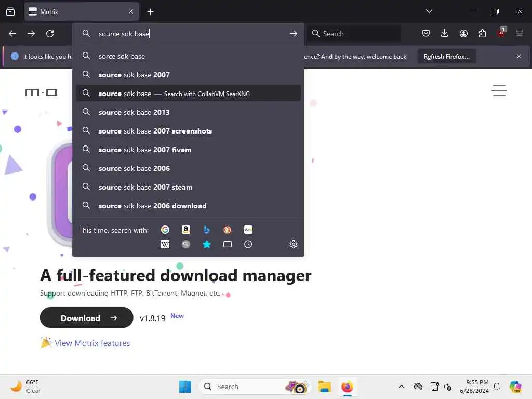
Task: Open the Windows Start menu
Action: point(185,387)
